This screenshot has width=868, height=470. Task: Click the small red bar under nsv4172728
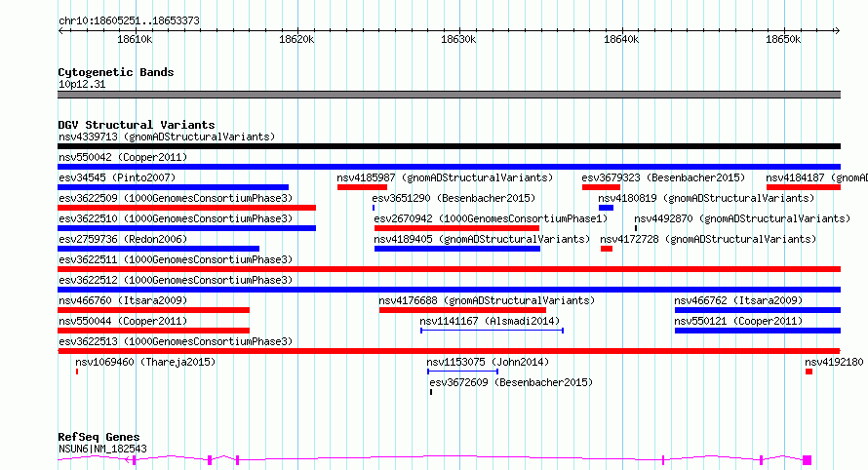point(607,249)
